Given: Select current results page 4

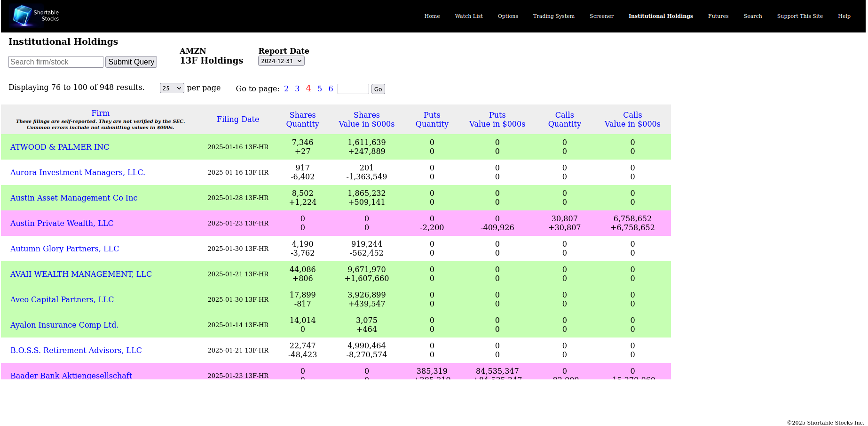Looking at the screenshot, I should coord(308,88).
